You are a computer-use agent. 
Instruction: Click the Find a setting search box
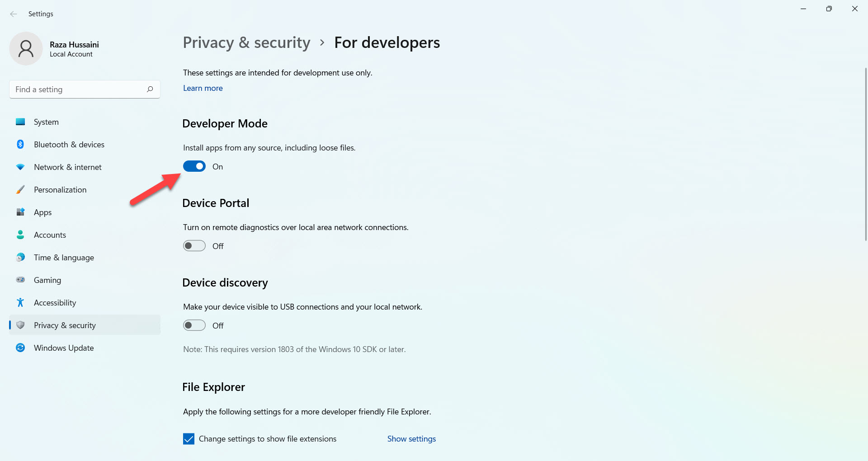pos(79,89)
